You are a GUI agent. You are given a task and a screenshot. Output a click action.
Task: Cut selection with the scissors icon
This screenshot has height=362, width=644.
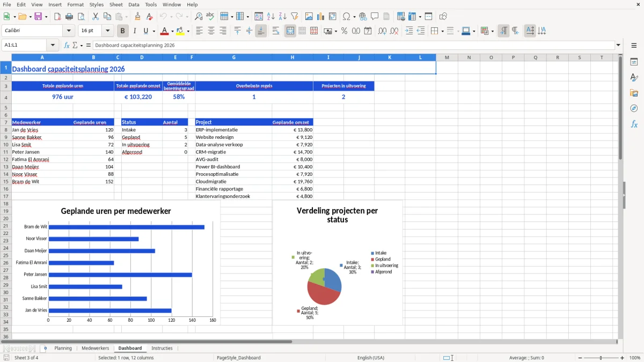point(96,17)
